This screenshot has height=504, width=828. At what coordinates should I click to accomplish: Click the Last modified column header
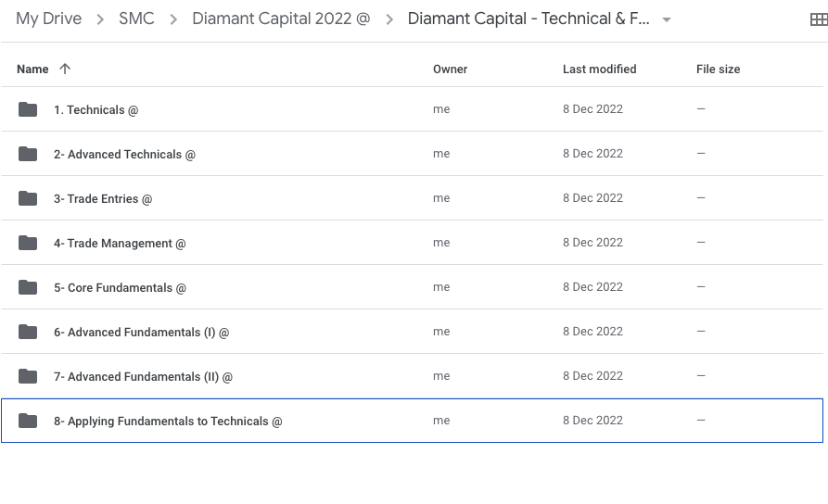pos(599,69)
